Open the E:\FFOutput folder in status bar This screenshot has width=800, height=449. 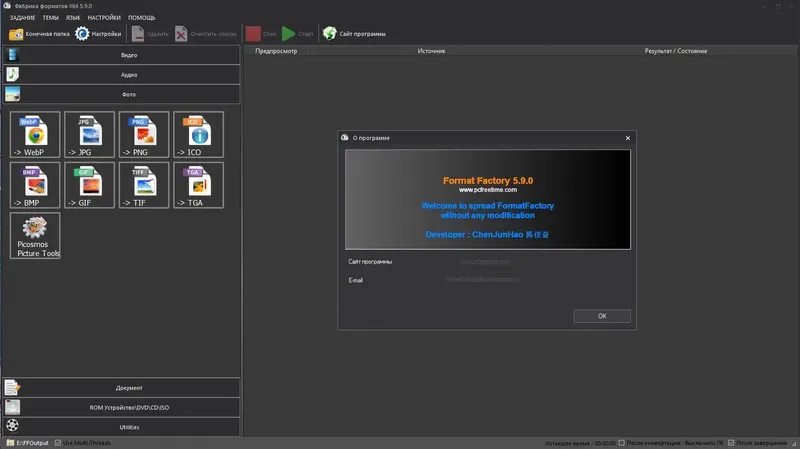[28, 443]
